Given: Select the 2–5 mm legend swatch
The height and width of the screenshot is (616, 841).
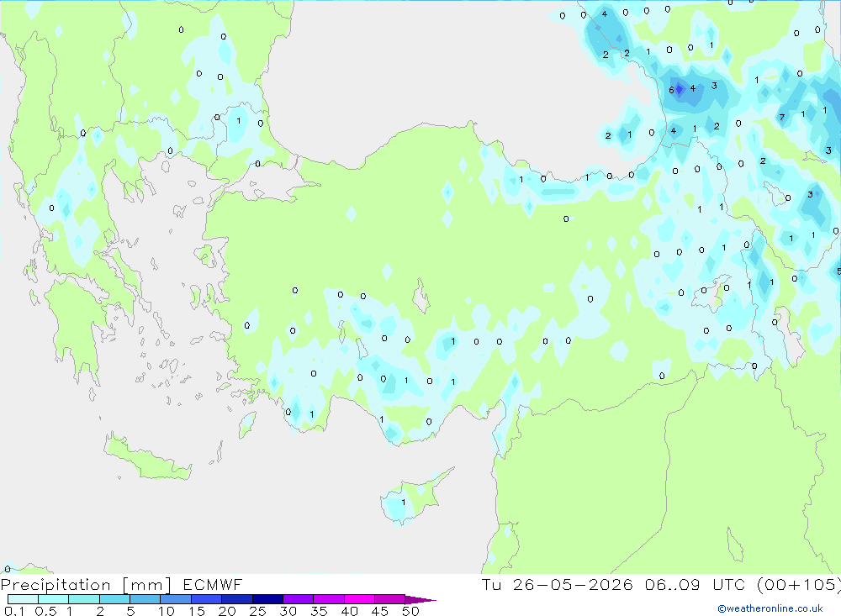Looking at the screenshot, I should pos(114,599).
